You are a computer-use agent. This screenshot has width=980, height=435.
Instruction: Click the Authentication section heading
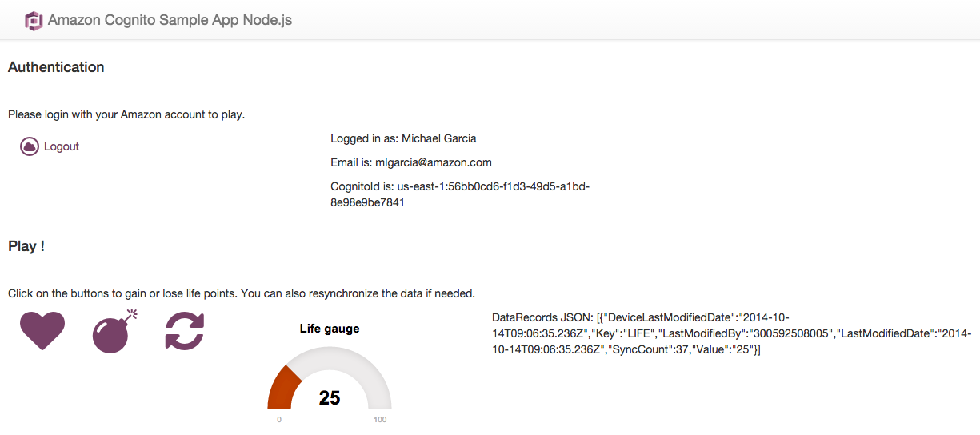point(56,67)
